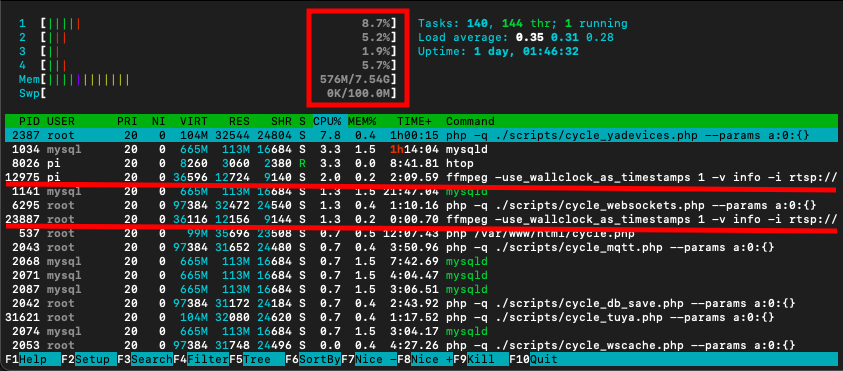Click the 8.7% CPU 1 value
This screenshot has width=843, height=371.
(376, 24)
